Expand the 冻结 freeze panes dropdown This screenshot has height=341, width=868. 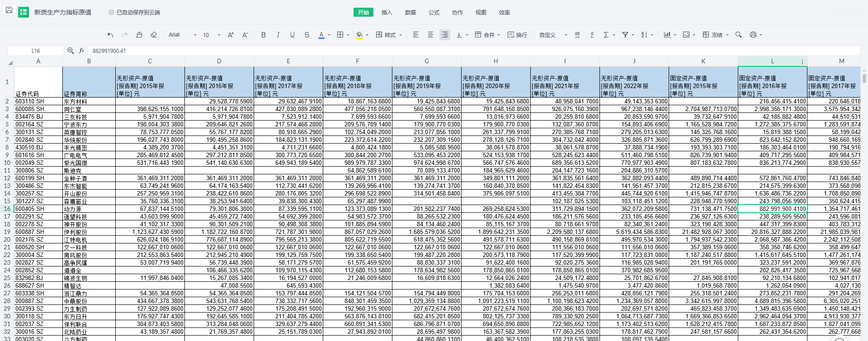[727, 35]
